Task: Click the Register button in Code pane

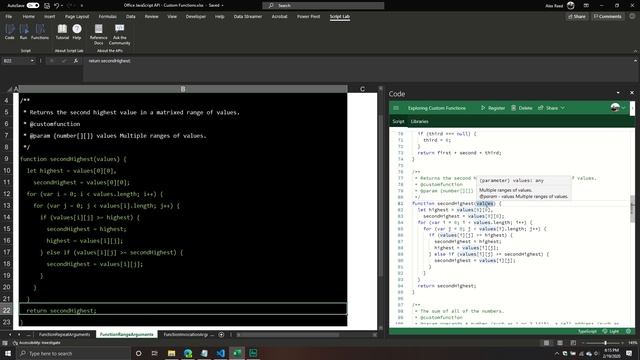Action: (x=493, y=108)
